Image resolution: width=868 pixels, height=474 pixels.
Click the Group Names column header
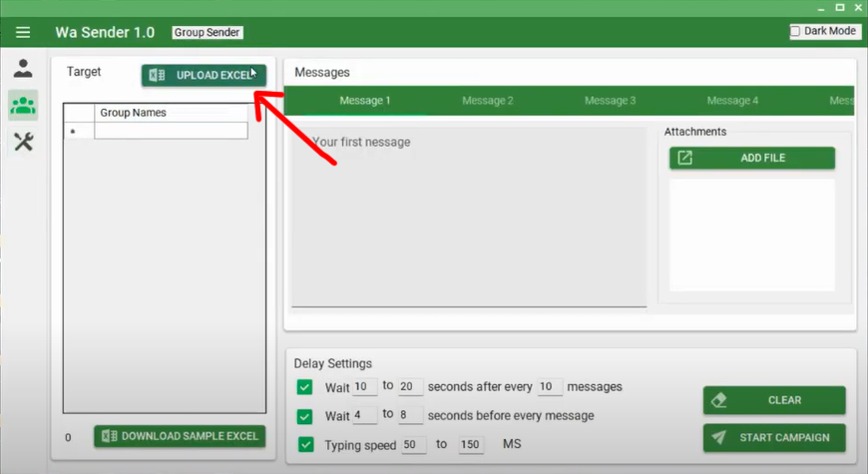(171, 113)
